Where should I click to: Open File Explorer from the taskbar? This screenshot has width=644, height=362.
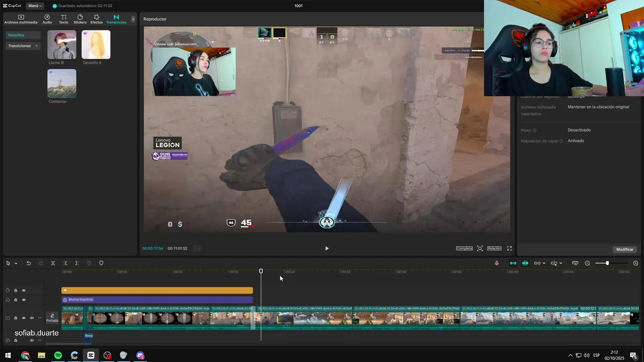[x=41, y=355]
